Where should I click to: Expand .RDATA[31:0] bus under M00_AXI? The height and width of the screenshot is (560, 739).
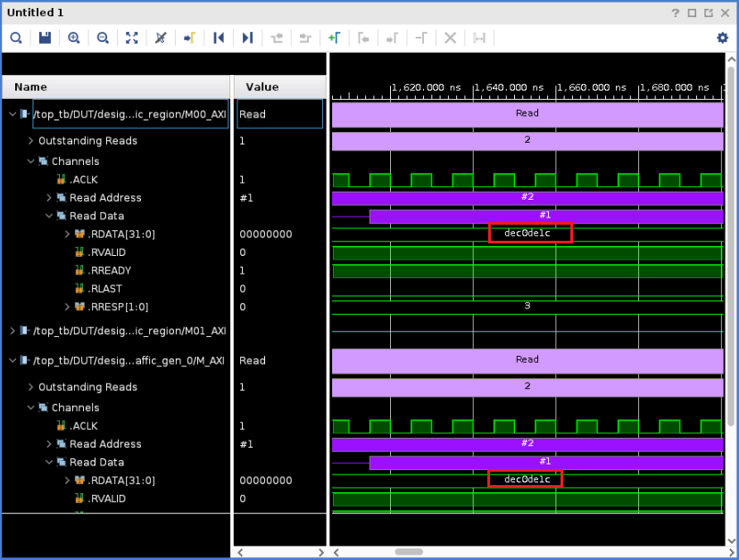tap(67, 234)
